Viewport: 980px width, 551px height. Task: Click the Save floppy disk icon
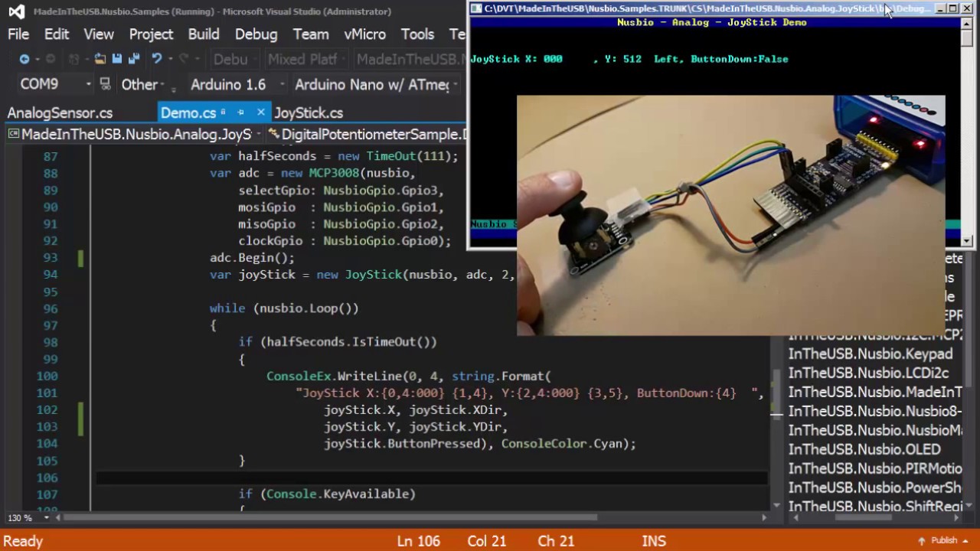(x=116, y=59)
